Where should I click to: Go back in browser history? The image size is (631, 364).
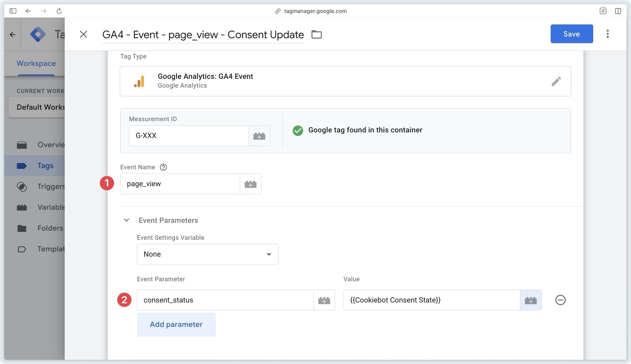[28, 11]
